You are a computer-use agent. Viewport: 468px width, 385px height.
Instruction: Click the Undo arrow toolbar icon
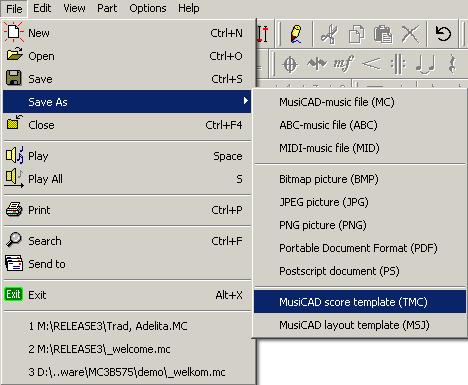[443, 34]
